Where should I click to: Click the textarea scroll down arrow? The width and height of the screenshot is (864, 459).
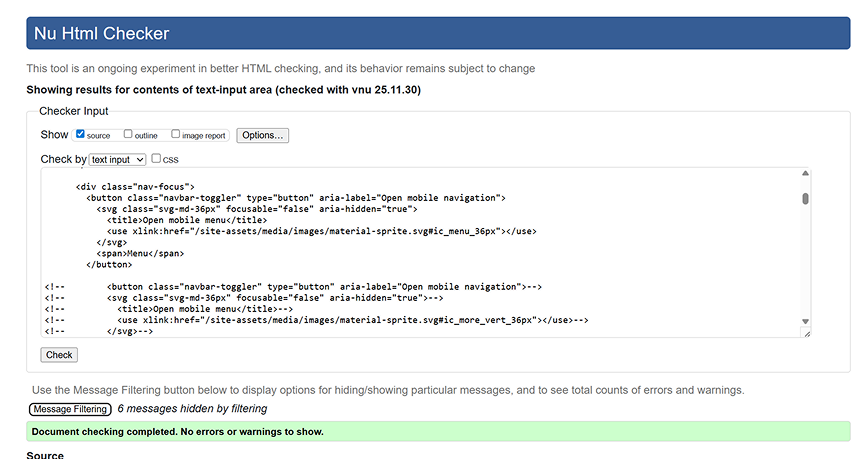point(805,321)
